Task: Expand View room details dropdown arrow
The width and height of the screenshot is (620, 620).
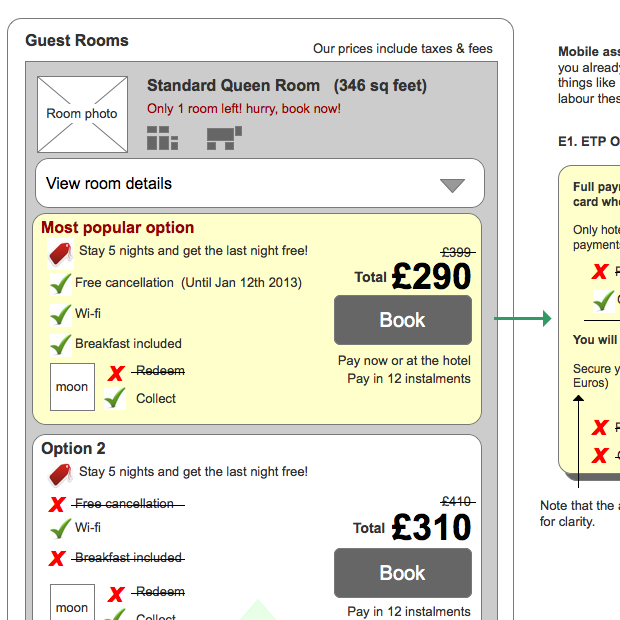Action: (453, 185)
